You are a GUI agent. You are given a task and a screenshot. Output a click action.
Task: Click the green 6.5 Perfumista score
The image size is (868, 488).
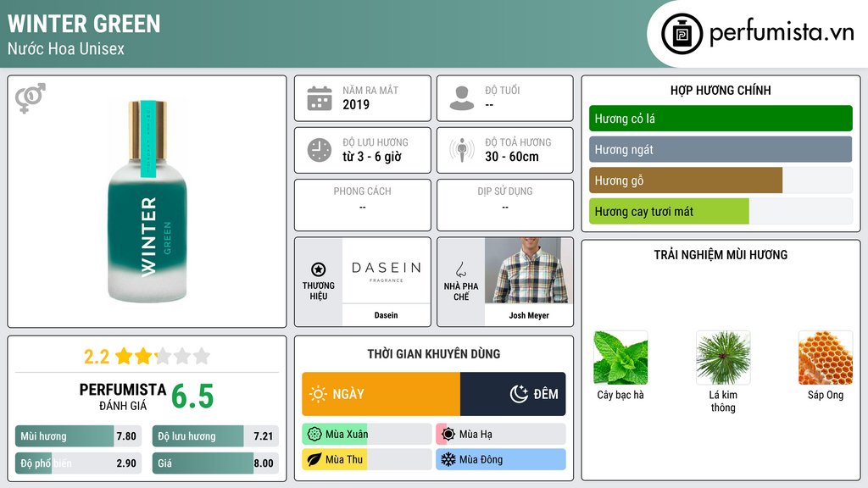[x=192, y=396]
